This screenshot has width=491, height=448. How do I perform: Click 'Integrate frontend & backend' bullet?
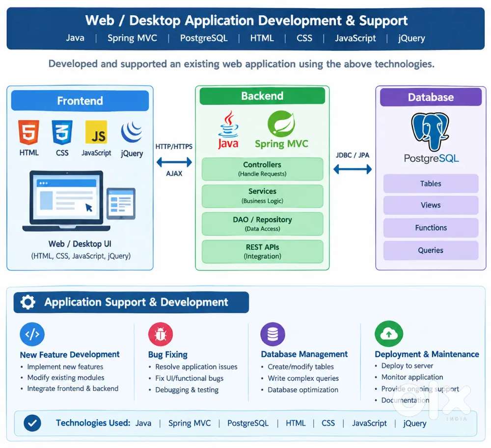point(73,389)
